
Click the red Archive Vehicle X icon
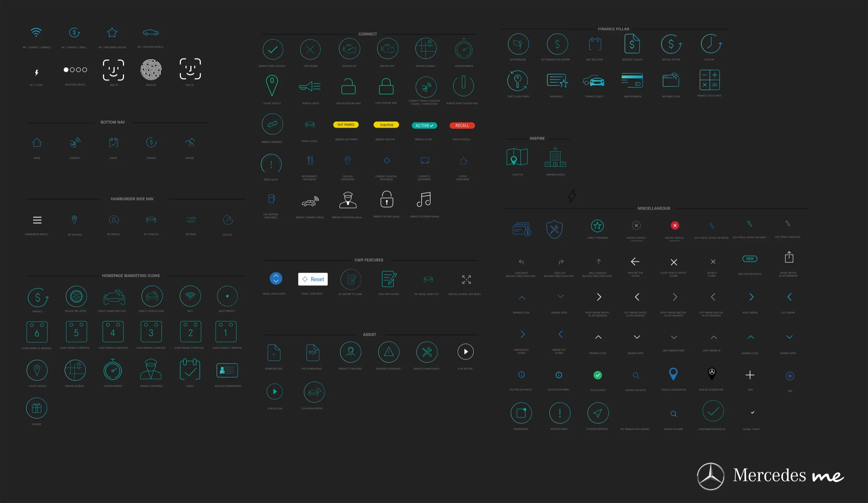click(675, 225)
